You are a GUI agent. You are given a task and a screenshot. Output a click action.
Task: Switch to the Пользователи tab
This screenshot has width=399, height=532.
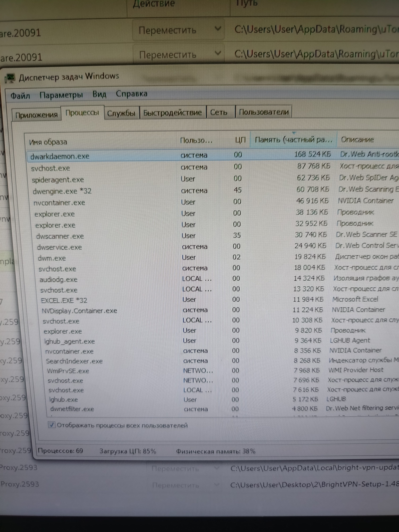[264, 112]
